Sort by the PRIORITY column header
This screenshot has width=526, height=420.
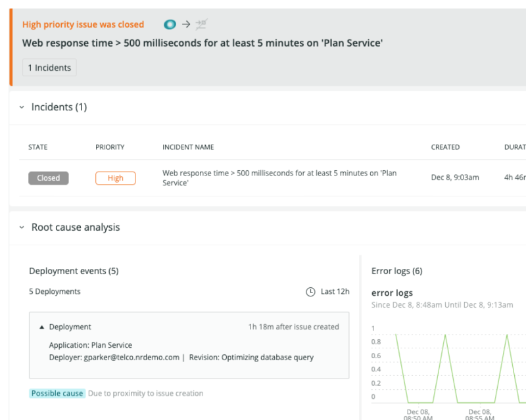[x=110, y=147]
